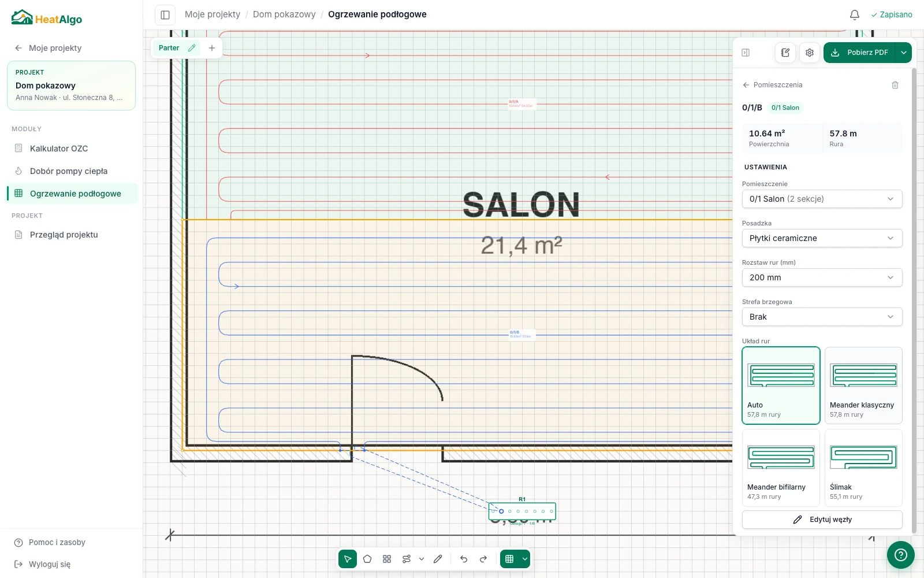The width and height of the screenshot is (924, 578).
Task: Click the redo arrow icon
Action: 483,559
